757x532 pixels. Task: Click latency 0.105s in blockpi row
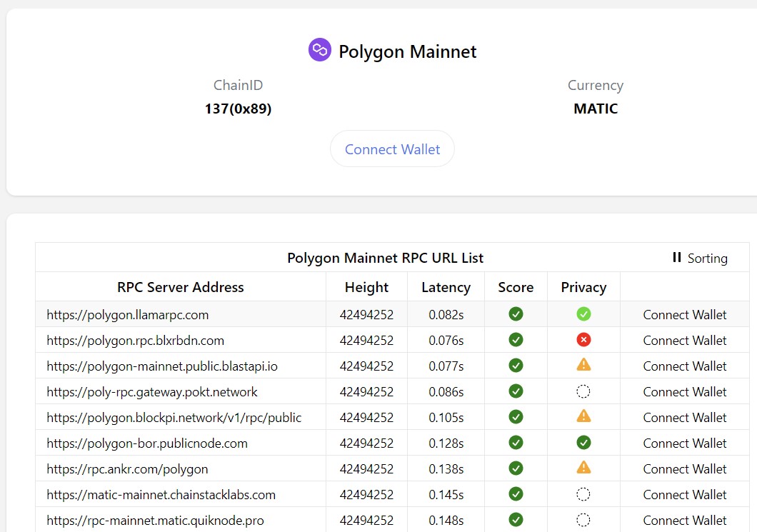coord(446,418)
